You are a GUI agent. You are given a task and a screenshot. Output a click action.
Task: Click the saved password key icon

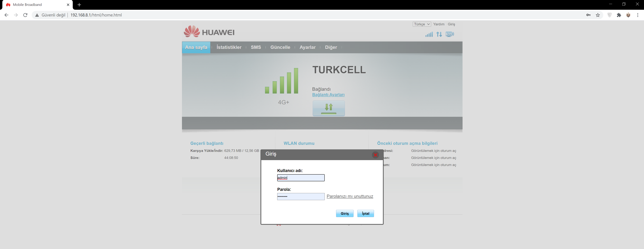click(588, 15)
